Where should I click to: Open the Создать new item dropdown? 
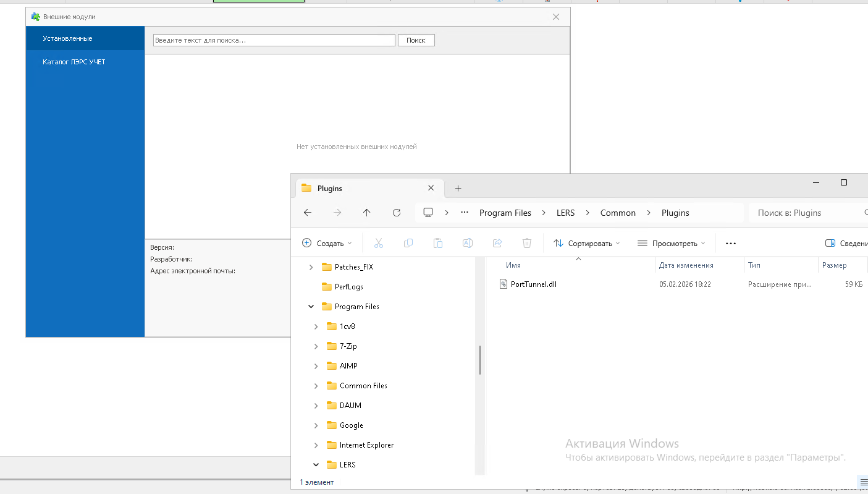pos(327,244)
